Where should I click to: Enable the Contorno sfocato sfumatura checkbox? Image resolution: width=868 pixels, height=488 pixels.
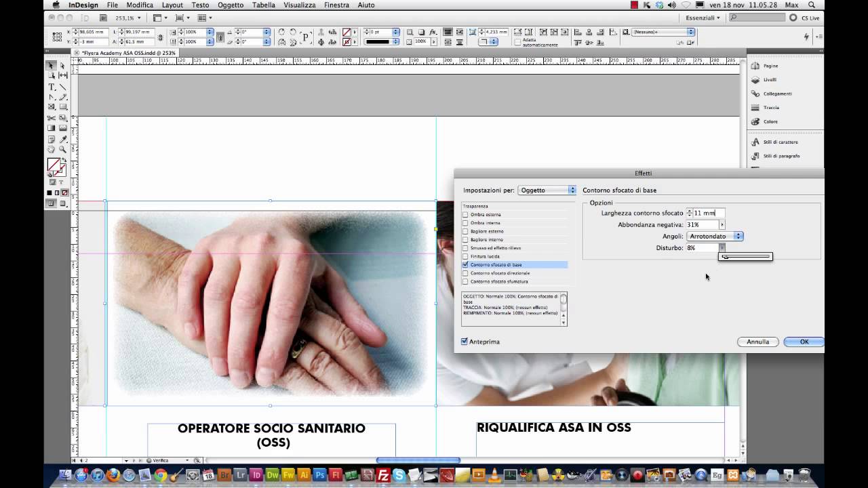point(465,281)
